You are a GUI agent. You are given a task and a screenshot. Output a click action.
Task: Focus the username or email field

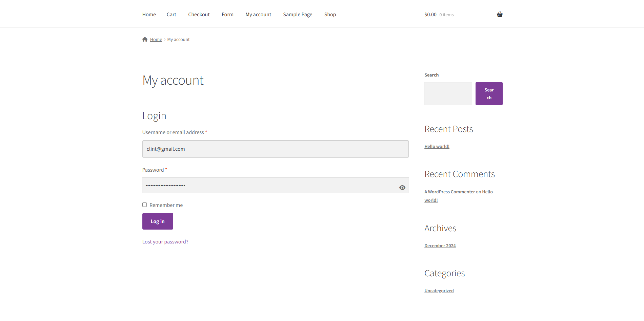pos(275,149)
